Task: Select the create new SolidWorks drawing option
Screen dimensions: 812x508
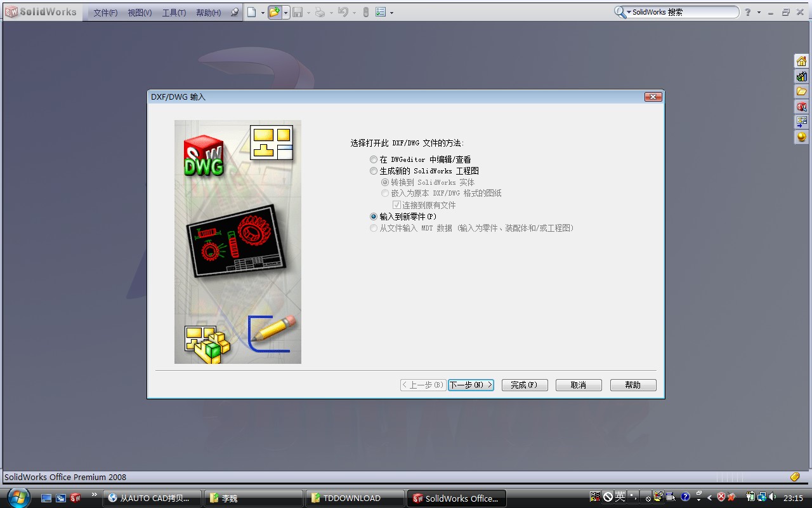Action: click(x=374, y=171)
